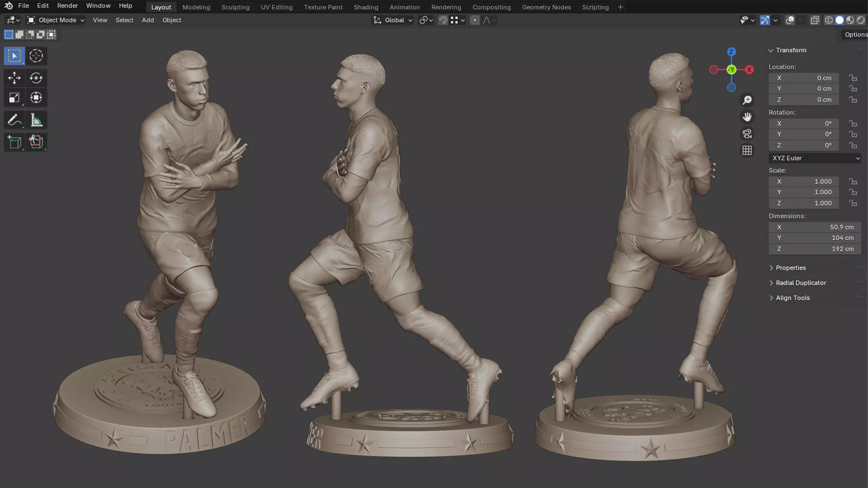This screenshot has width=868, height=488.
Task: Open the editor type dropdown
Action: click(x=13, y=20)
